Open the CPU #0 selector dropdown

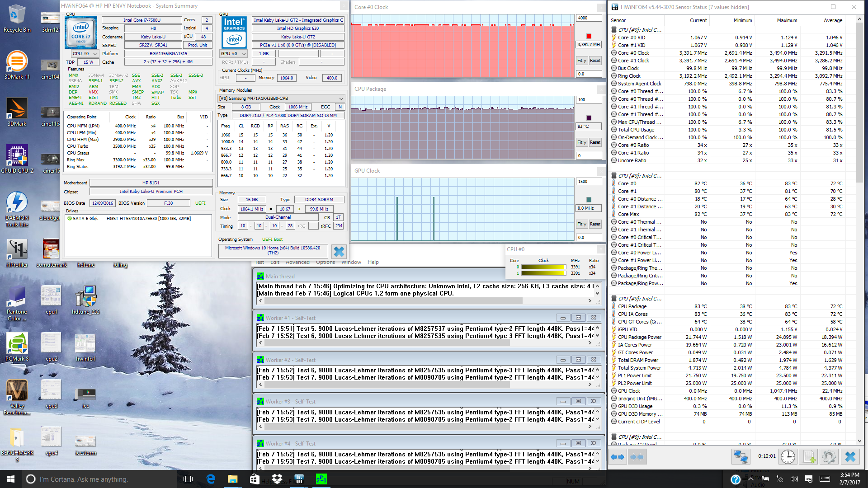[85, 54]
